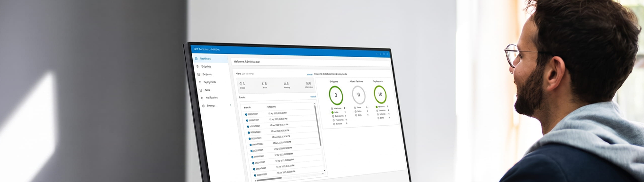Select the Information alerts counter
The height and width of the screenshot is (182, 644).
[x=309, y=85]
